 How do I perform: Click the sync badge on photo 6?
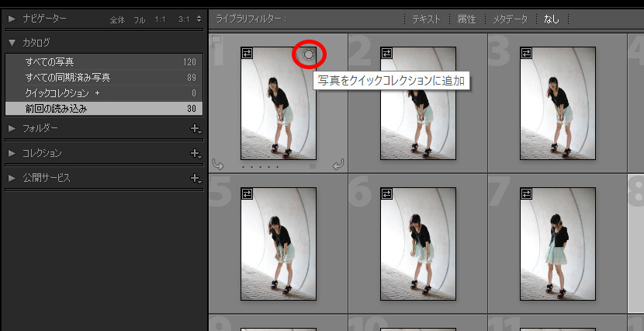coord(387,193)
